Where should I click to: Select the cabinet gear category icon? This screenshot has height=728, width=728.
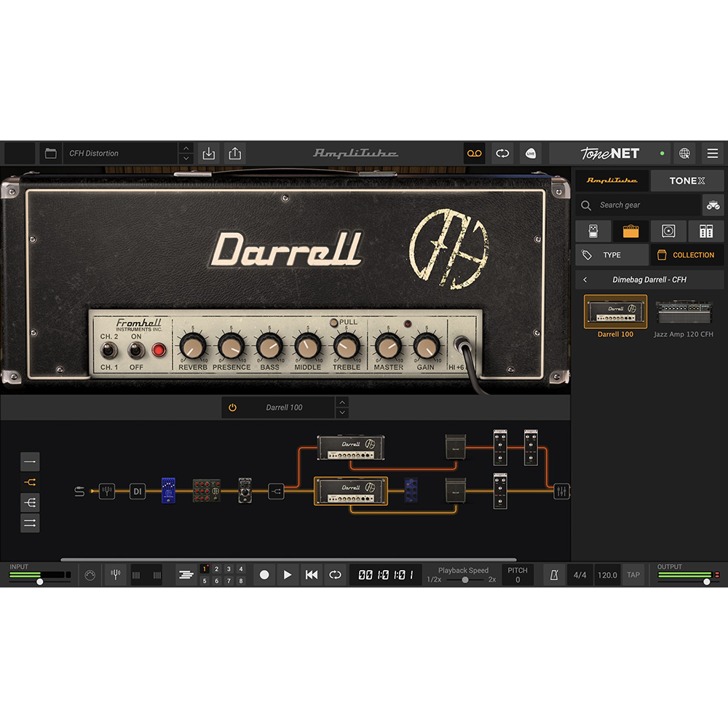click(x=668, y=230)
